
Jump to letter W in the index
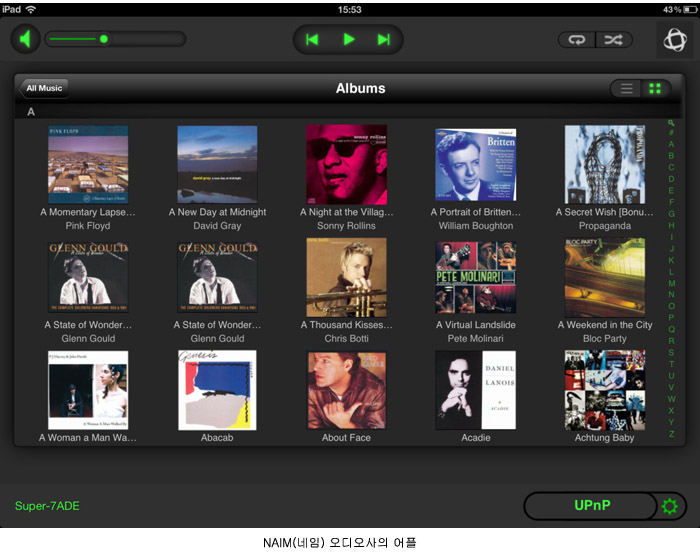671,399
